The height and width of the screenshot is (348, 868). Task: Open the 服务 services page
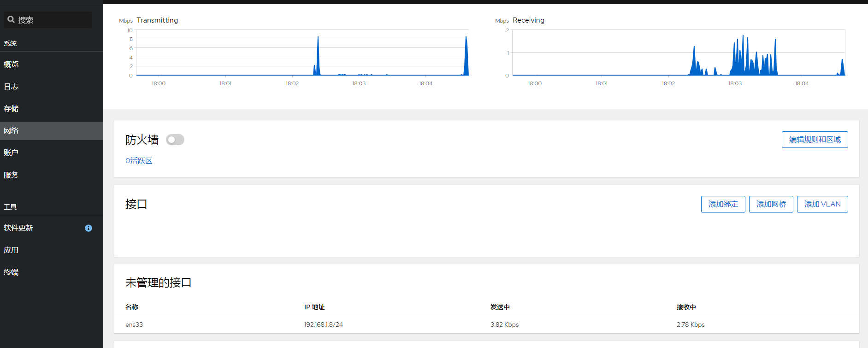point(52,175)
